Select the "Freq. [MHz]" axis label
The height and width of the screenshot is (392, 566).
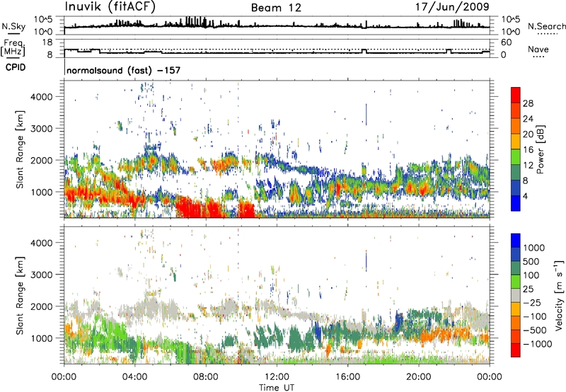tap(13, 47)
